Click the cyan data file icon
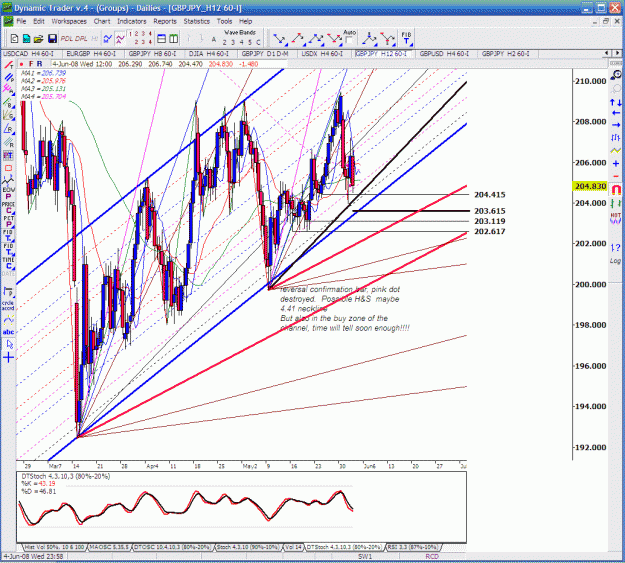Image resolution: width=625 pixels, height=563 pixels. click(26, 39)
